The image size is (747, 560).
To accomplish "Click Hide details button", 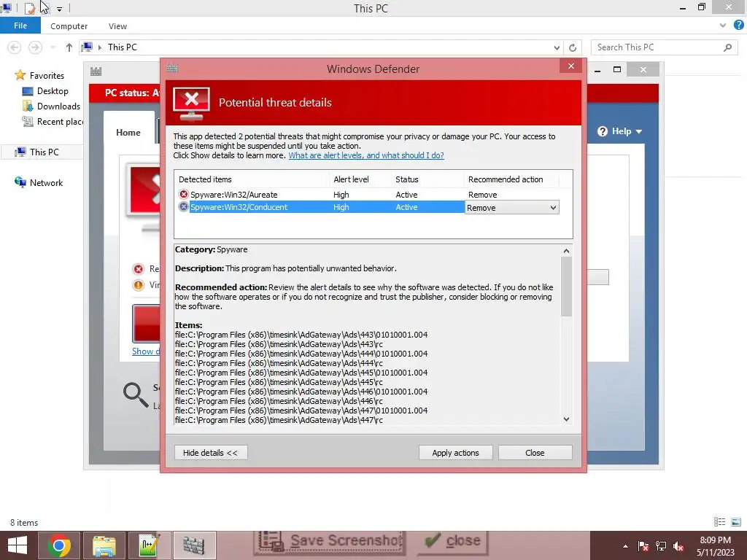I will (211, 452).
